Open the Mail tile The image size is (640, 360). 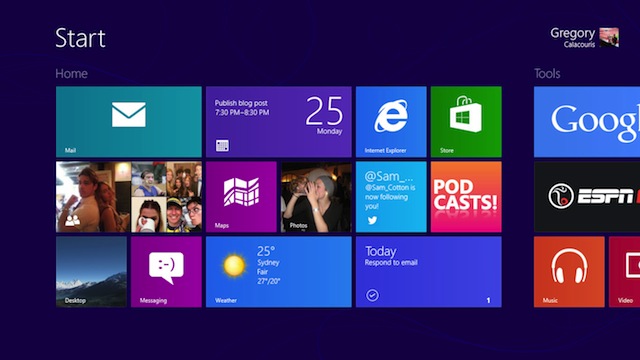point(129,122)
